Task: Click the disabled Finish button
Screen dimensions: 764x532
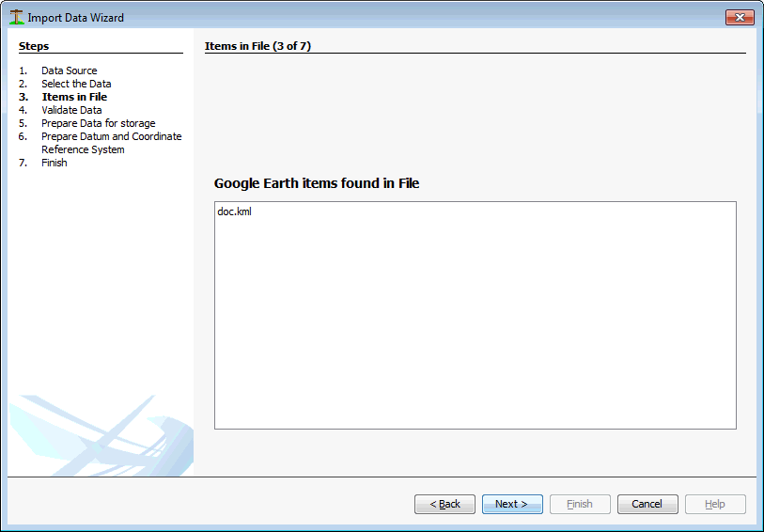Action: click(x=580, y=504)
